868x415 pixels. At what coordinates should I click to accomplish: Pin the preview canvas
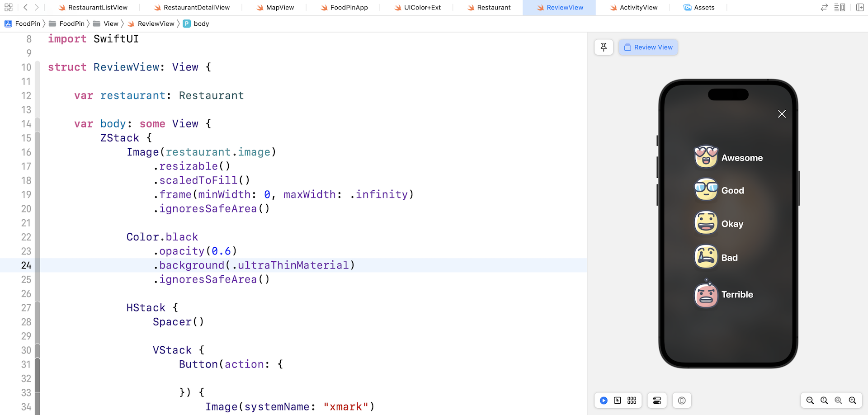click(604, 47)
